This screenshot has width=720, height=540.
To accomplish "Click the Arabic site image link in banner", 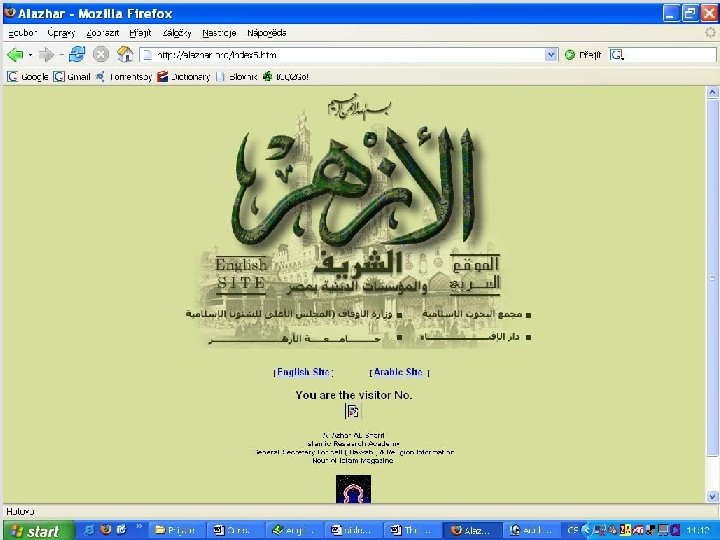I will (x=475, y=274).
